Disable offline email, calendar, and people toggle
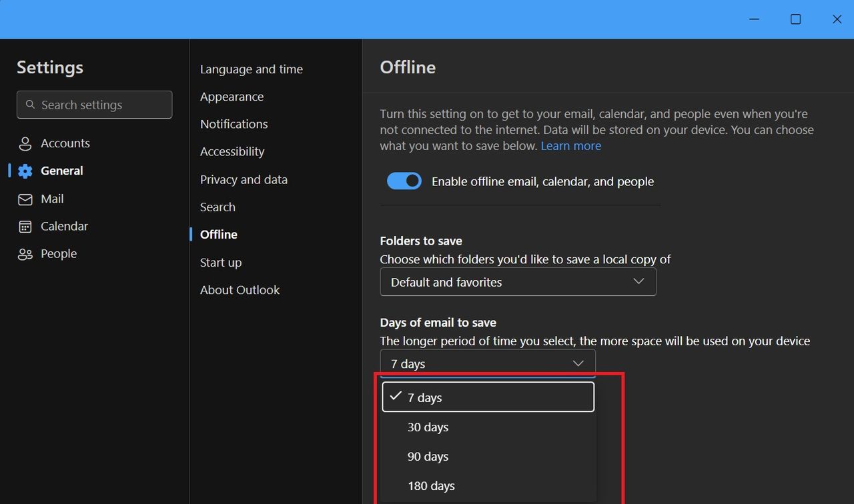The height and width of the screenshot is (504, 854). coord(404,181)
